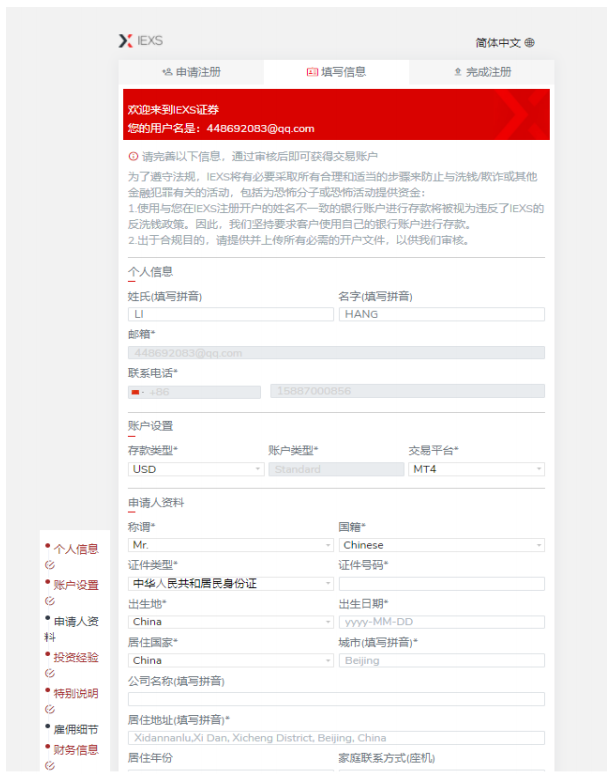Edit the surname field containing LI
Image resolution: width=613 pixels, height=778 pixels.
(231, 315)
